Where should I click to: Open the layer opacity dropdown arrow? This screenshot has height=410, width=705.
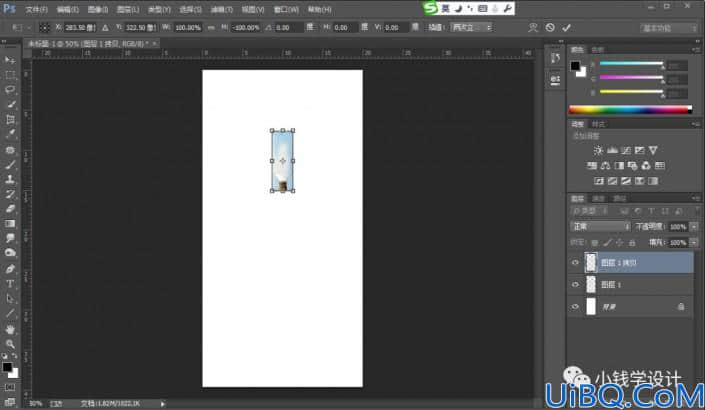click(694, 227)
